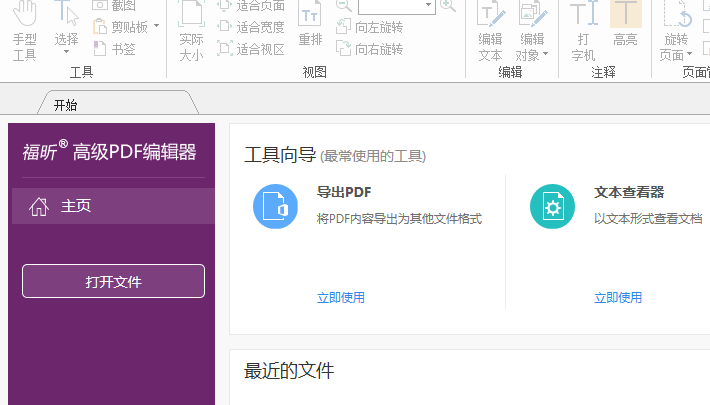Click the zoom in magnifier icon
710x405 pixels.
click(447, 5)
